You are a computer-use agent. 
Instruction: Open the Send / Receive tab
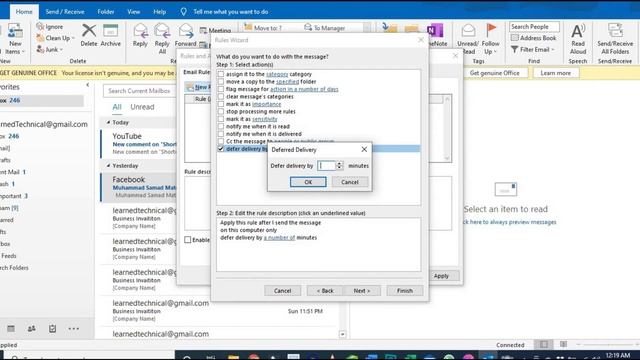tap(65, 12)
